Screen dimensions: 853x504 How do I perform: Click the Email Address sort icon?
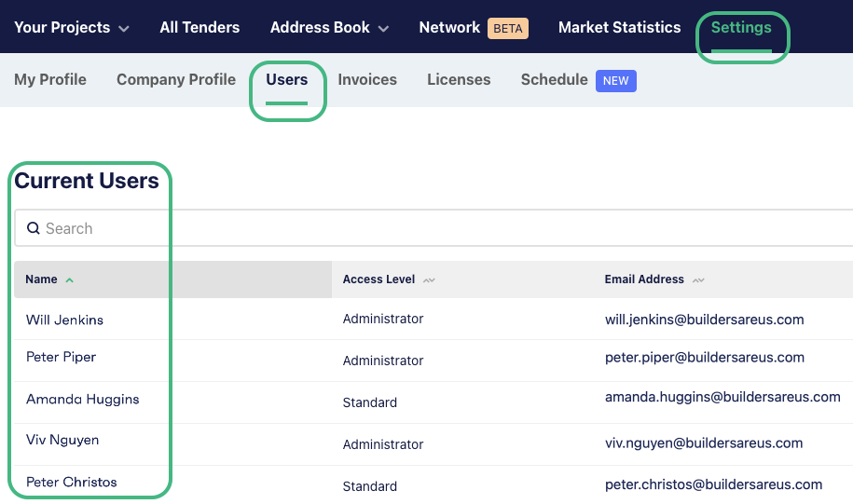[698, 280]
